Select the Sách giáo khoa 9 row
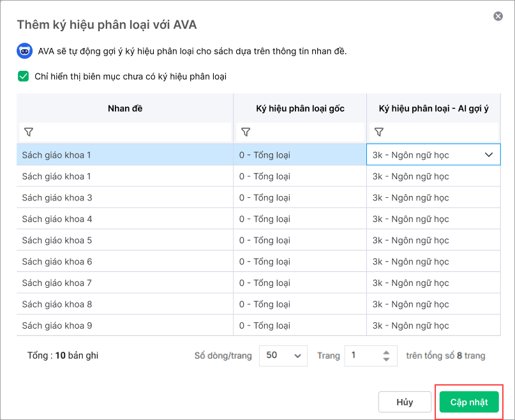Viewport: 515px width, 420px height. (x=258, y=326)
